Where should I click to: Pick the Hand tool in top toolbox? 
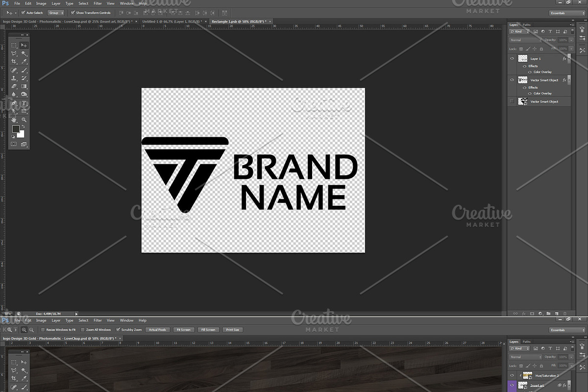pos(14,120)
